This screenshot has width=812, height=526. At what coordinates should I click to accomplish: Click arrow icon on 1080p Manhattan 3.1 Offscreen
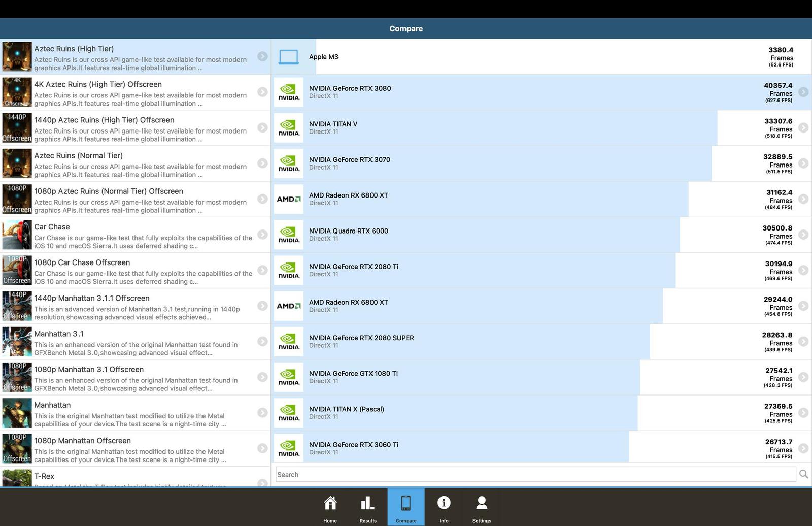click(262, 377)
